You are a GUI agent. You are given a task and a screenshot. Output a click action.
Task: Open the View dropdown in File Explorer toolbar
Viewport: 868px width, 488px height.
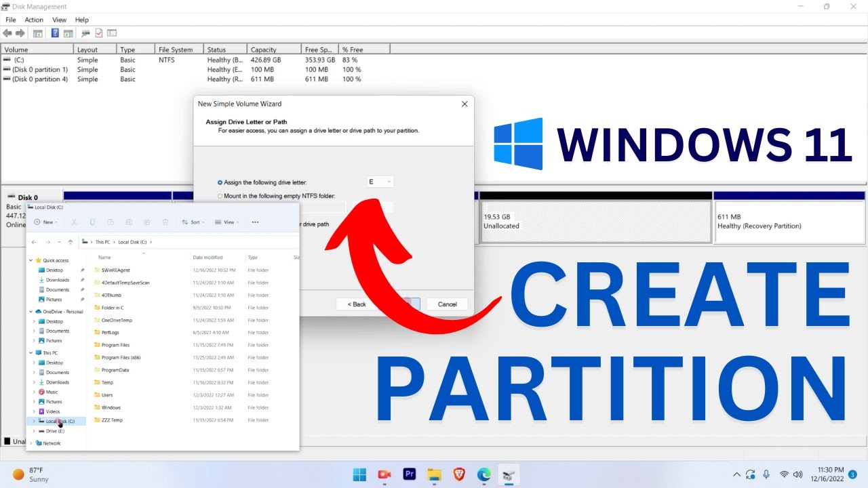point(227,222)
